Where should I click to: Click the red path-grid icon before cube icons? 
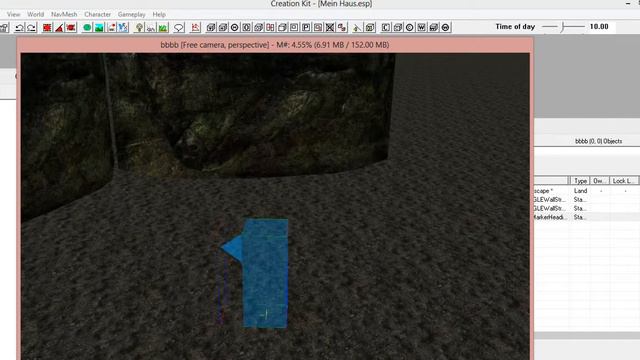(196, 28)
